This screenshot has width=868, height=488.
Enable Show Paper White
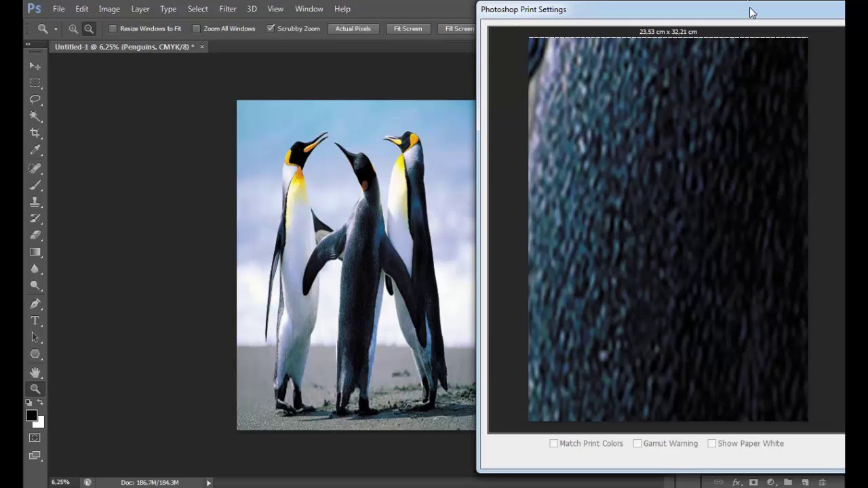[711, 443]
